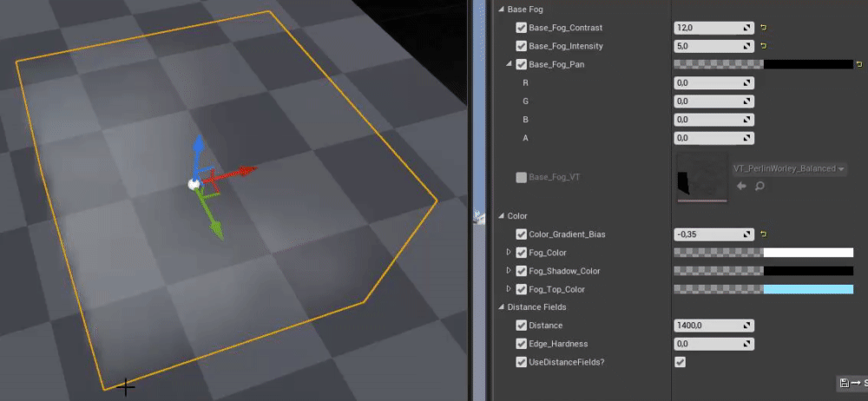Click the Edge_Hardness label
The height and width of the screenshot is (401, 868).
(x=558, y=344)
